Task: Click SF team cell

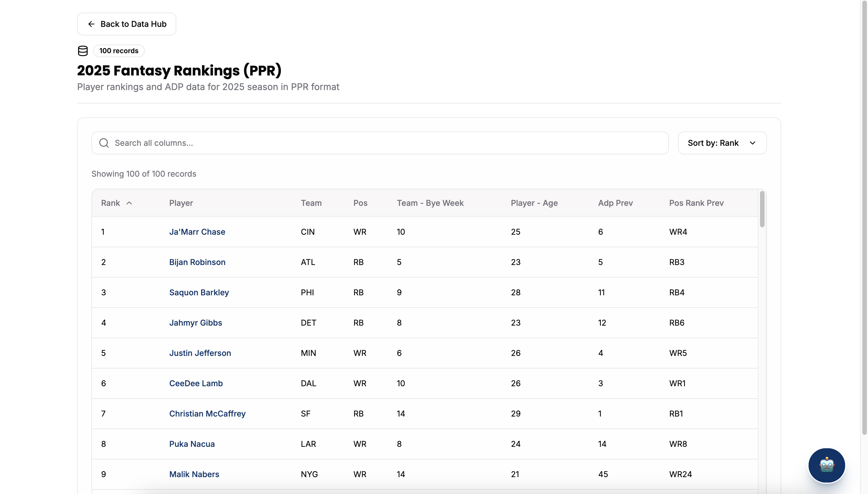Action: (x=305, y=414)
